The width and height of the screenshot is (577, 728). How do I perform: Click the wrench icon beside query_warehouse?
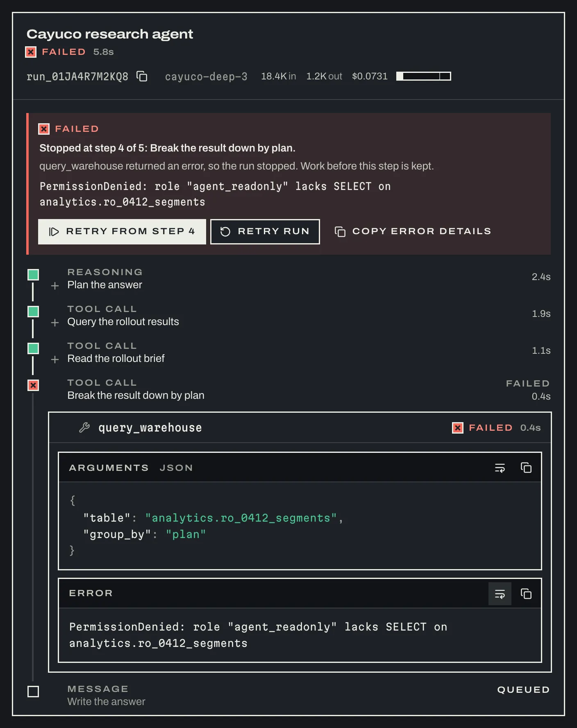[84, 427]
